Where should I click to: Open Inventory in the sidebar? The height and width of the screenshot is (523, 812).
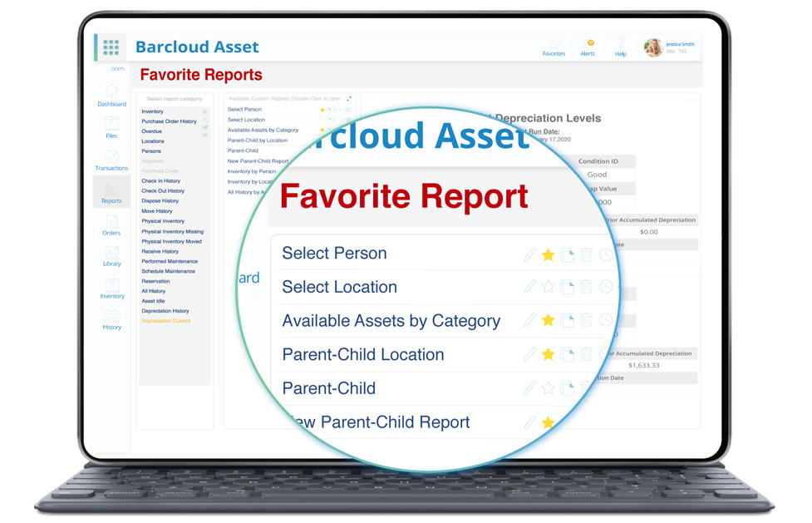(112, 289)
